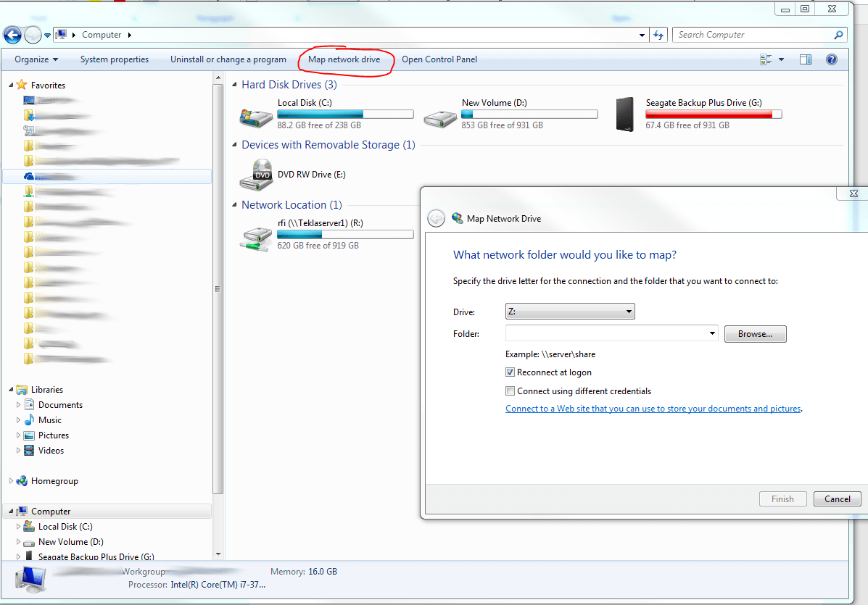Screen dimensions: 868x605
Task: Click 'Open Control Panel' in the toolbar
Action: (x=439, y=59)
